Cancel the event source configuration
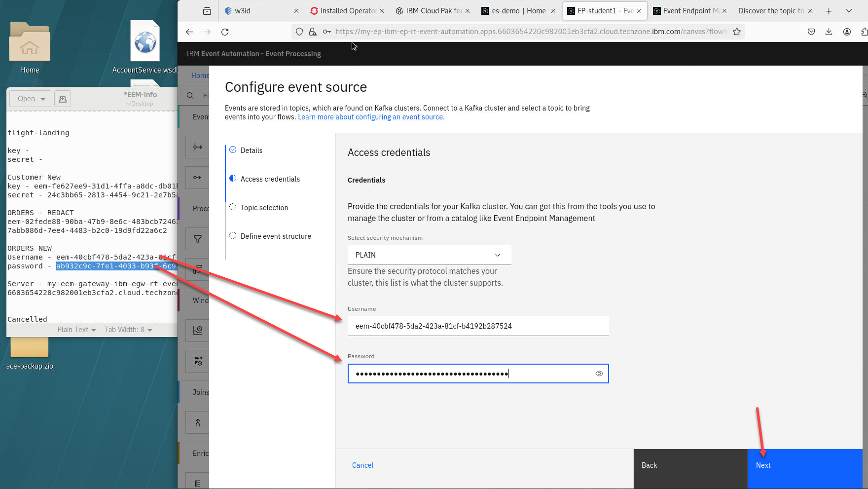The height and width of the screenshot is (489, 868). [362, 465]
